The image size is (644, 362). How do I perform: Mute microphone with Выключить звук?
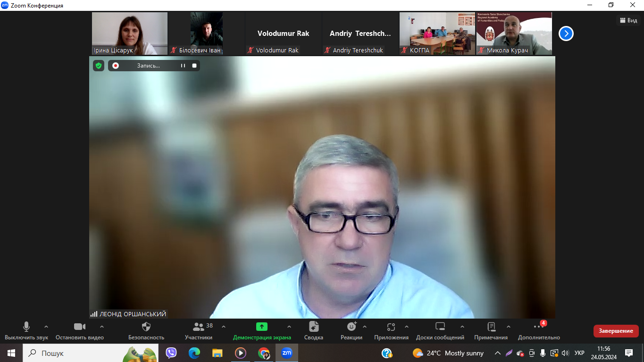26,330
